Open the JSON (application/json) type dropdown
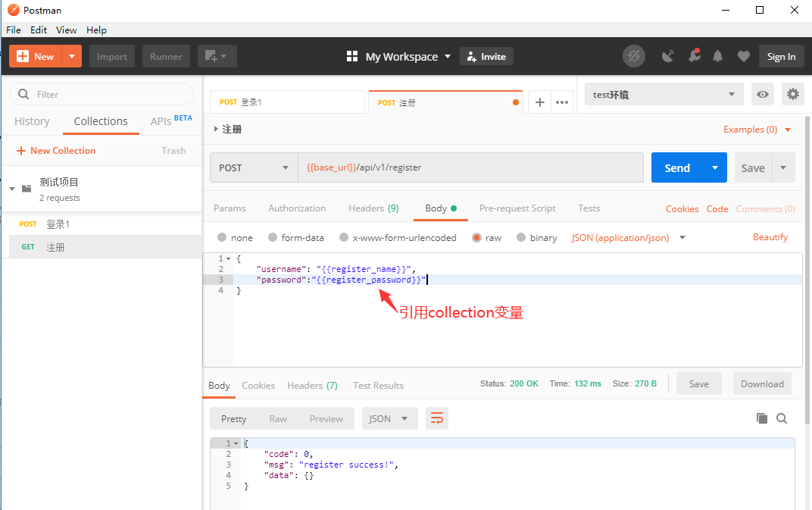This screenshot has height=510, width=812. point(628,237)
